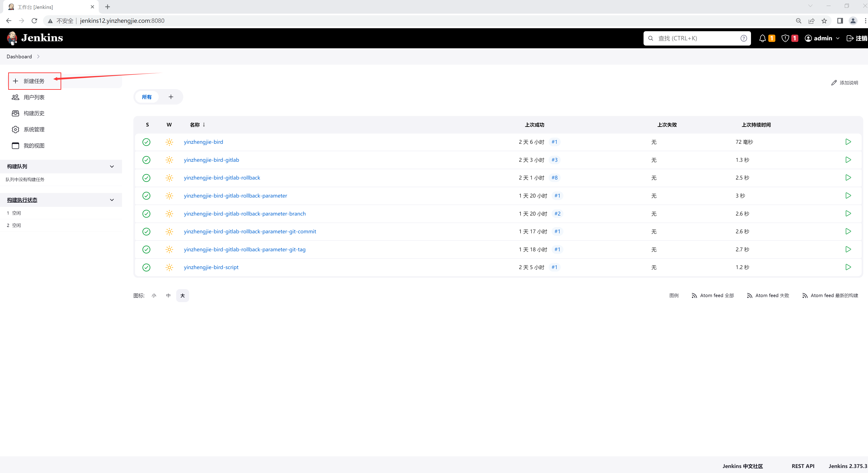Collapse the 构建执行状态 panel chevron

pos(112,200)
